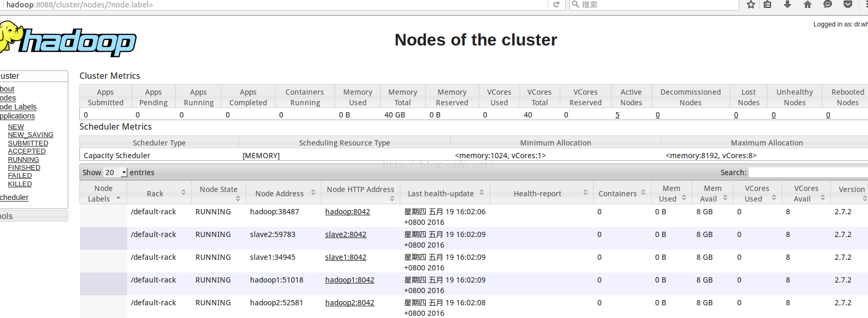Screen dimensions: 868x318
Task: Open Node Labels in the sidebar
Action: [18, 107]
